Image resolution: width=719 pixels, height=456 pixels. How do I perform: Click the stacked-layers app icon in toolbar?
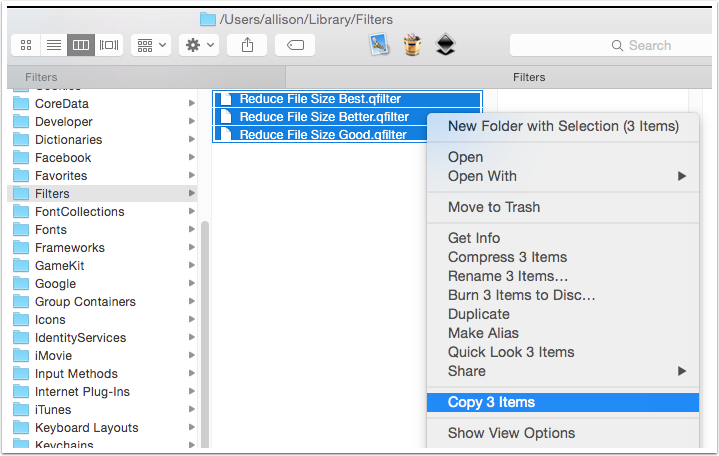click(x=446, y=45)
